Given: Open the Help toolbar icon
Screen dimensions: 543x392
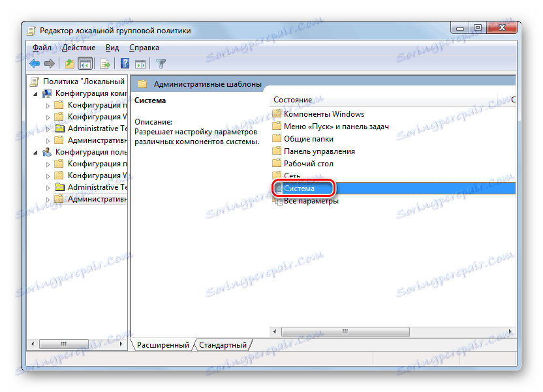Looking at the screenshot, I should 125,64.
